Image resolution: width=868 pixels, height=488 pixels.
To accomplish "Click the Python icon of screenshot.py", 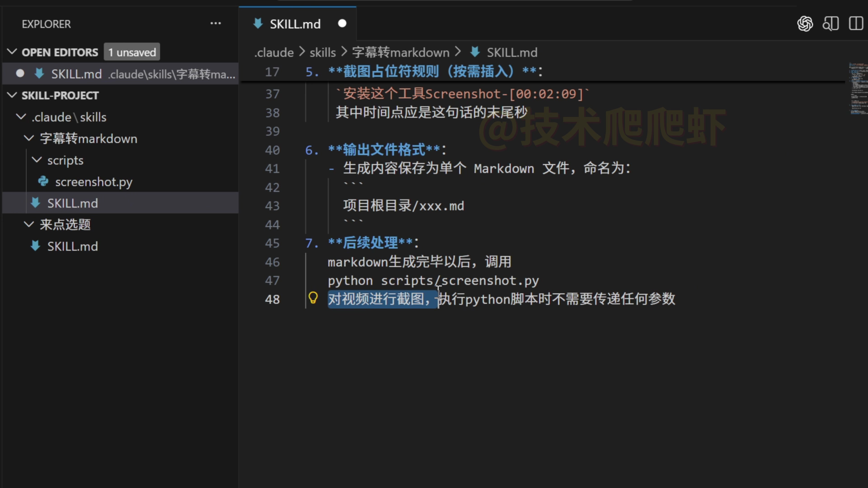I will (43, 181).
